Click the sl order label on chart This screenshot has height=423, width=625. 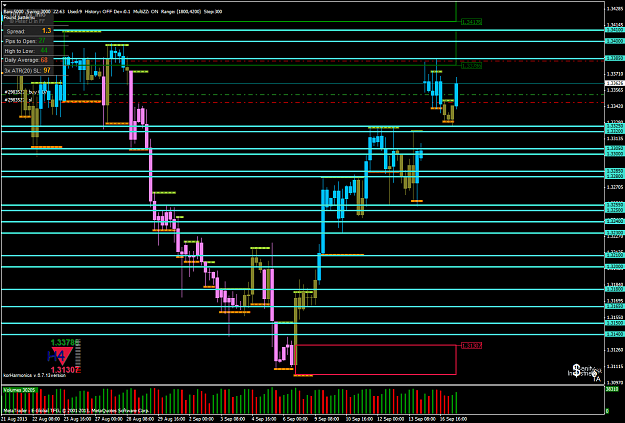coord(18,100)
